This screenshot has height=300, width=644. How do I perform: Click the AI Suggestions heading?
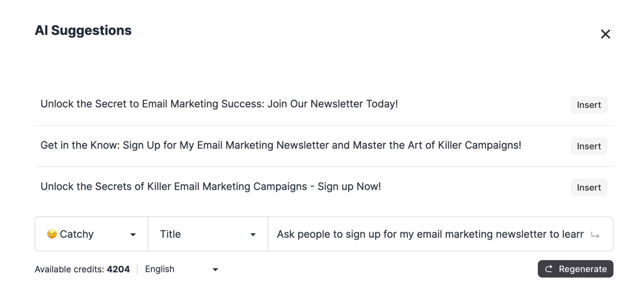tap(83, 30)
